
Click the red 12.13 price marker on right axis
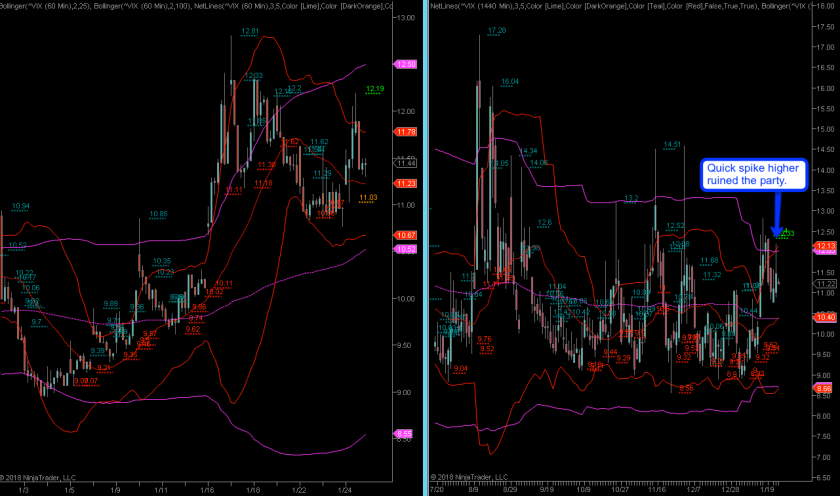(824, 246)
